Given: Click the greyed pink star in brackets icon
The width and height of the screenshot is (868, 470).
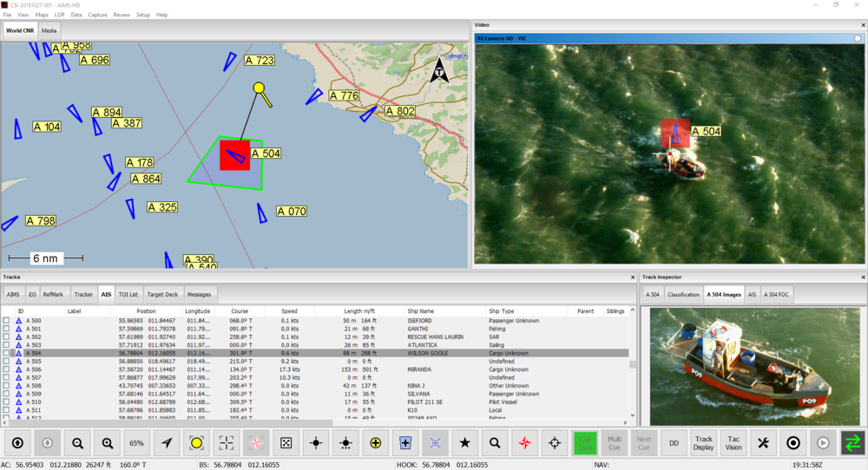Looking at the screenshot, I should [256, 443].
